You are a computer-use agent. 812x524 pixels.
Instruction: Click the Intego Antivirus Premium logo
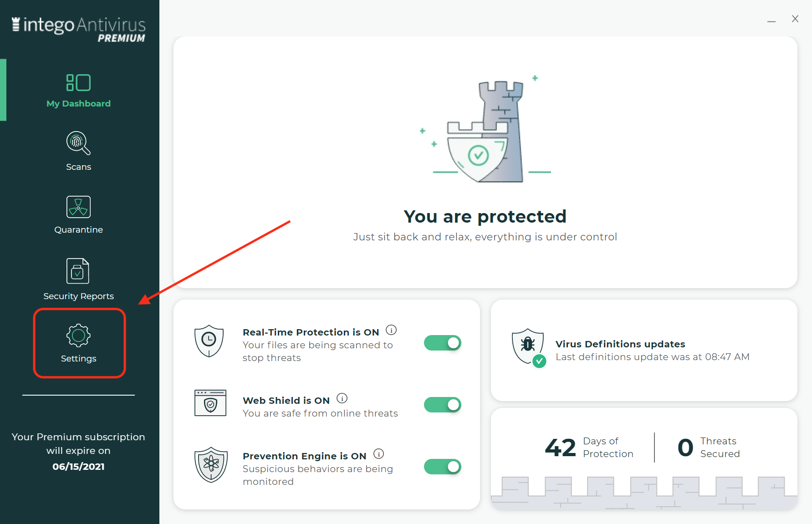(78, 29)
